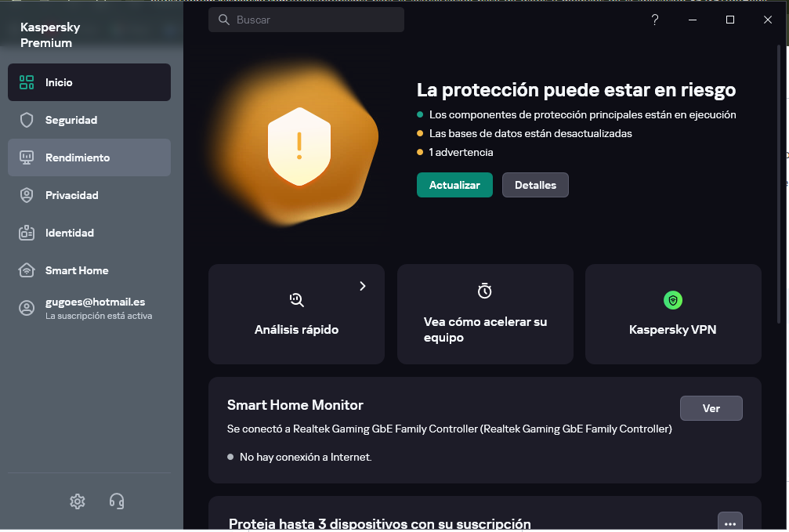This screenshot has width=789, height=532.
Task: Click the vertical scrollbar on the right
Action: tap(779, 183)
